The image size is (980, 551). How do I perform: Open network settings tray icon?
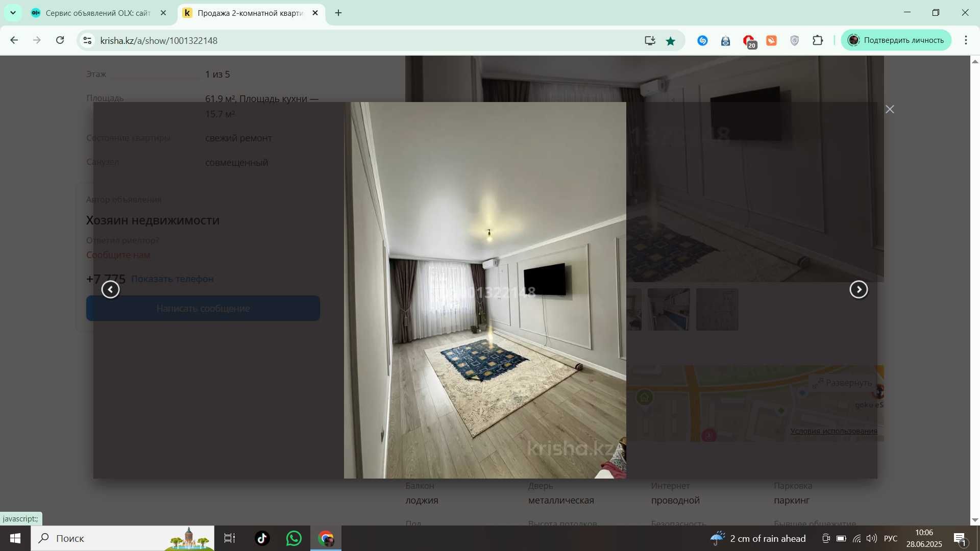(856, 538)
